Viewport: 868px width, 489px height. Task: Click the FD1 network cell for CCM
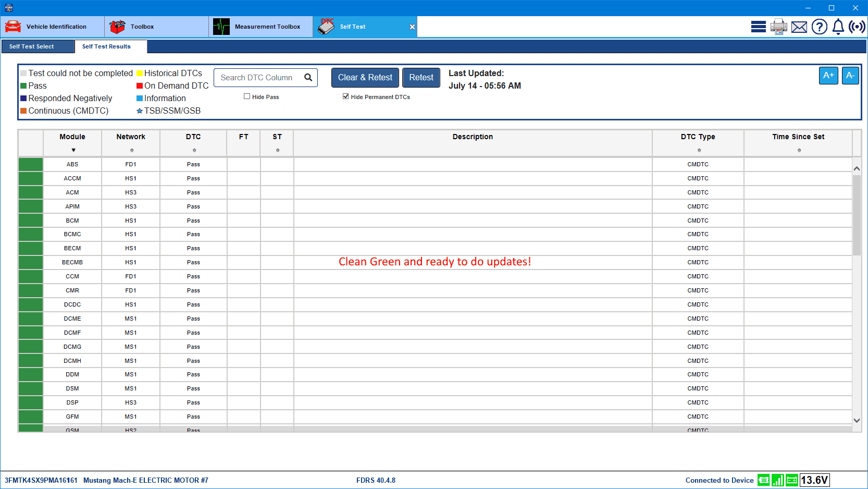click(131, 276)
